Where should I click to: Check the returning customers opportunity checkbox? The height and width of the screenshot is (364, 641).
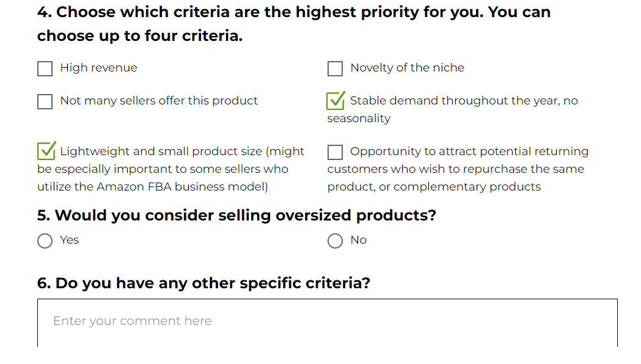pos(335,151)
